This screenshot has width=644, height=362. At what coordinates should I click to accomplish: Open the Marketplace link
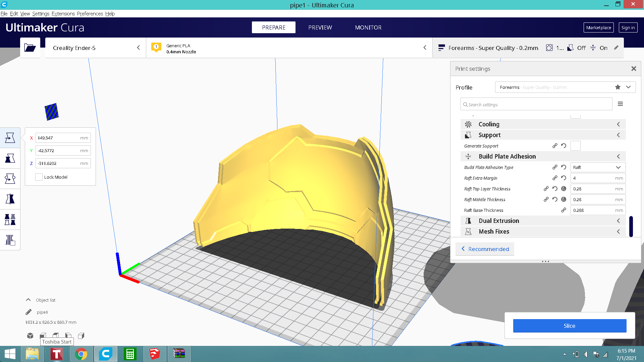(x=598, y=27)
